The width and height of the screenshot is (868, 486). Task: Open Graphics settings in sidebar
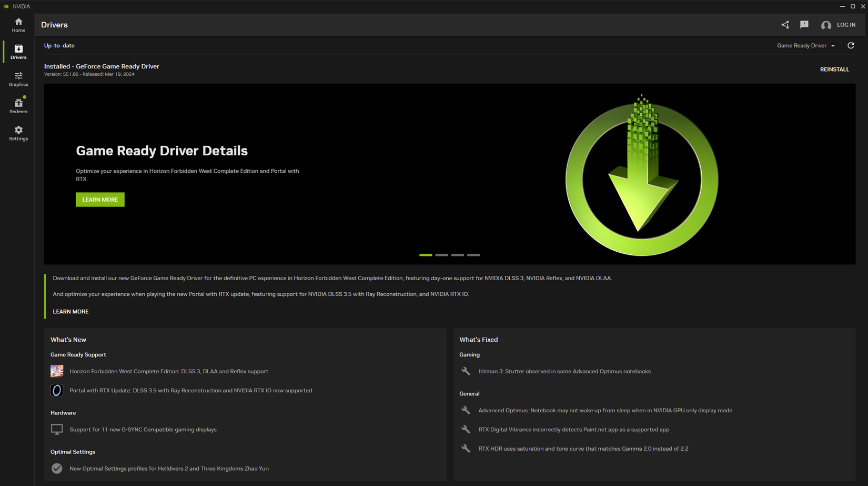[x=18, y=79]
